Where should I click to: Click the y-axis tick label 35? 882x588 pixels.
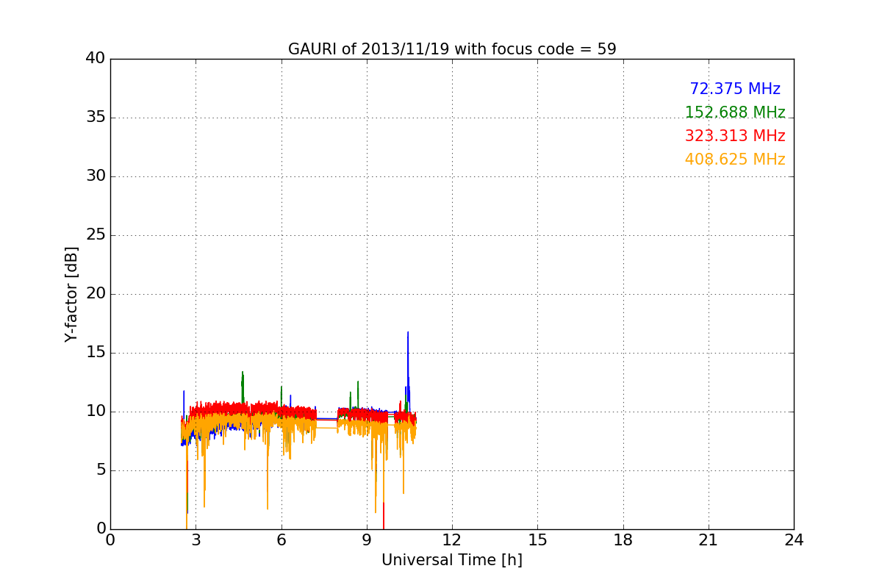tap(96, 118)
